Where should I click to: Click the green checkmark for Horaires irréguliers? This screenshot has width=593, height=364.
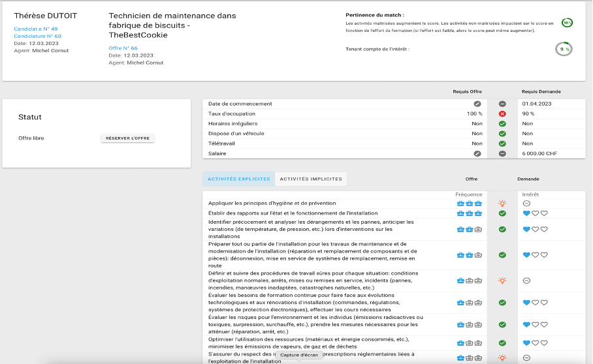(x=502, y=123)
